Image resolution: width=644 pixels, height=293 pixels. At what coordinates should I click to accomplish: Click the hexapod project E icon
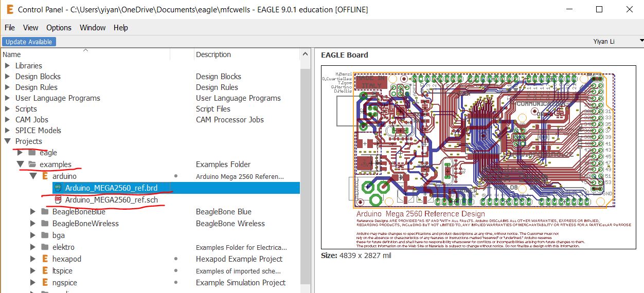tap(45, 259)
